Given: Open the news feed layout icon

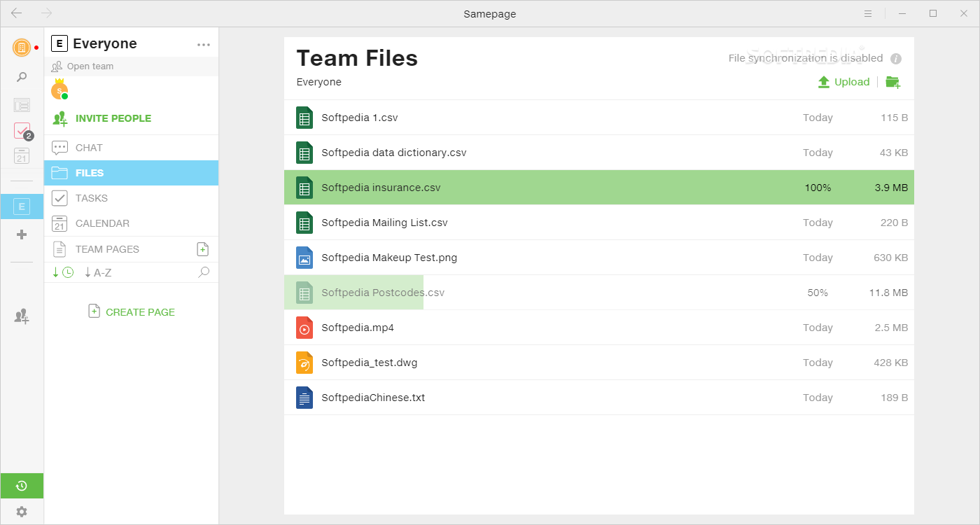Looking at the screenshot, I should click(22, 105).
